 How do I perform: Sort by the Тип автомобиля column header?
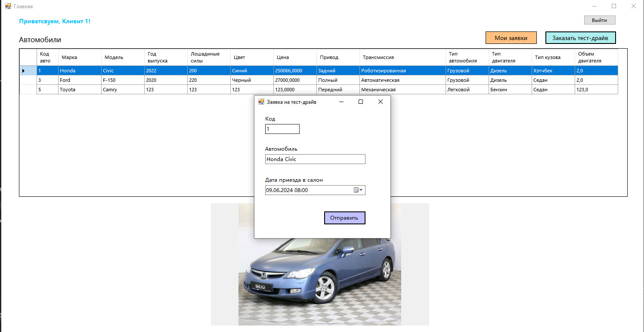click(467, 57)
